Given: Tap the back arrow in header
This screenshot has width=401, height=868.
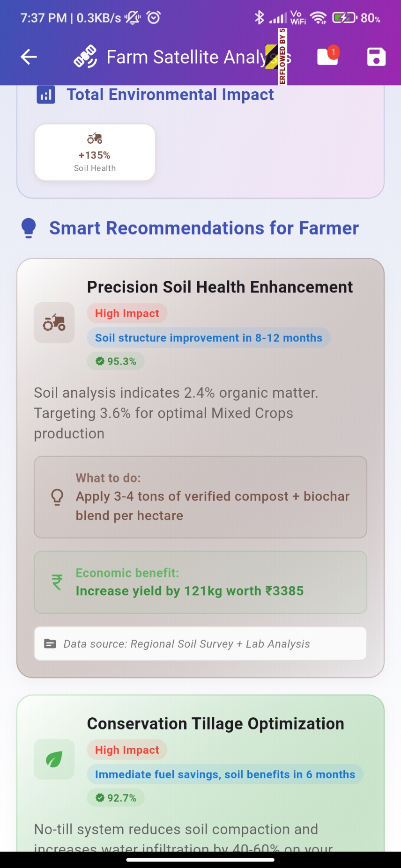Looking at the screenshot, I should point(29,57).
